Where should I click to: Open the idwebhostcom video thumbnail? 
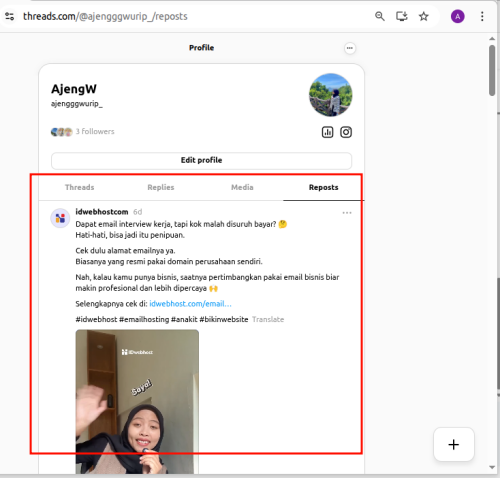click(x=137, y=402)
